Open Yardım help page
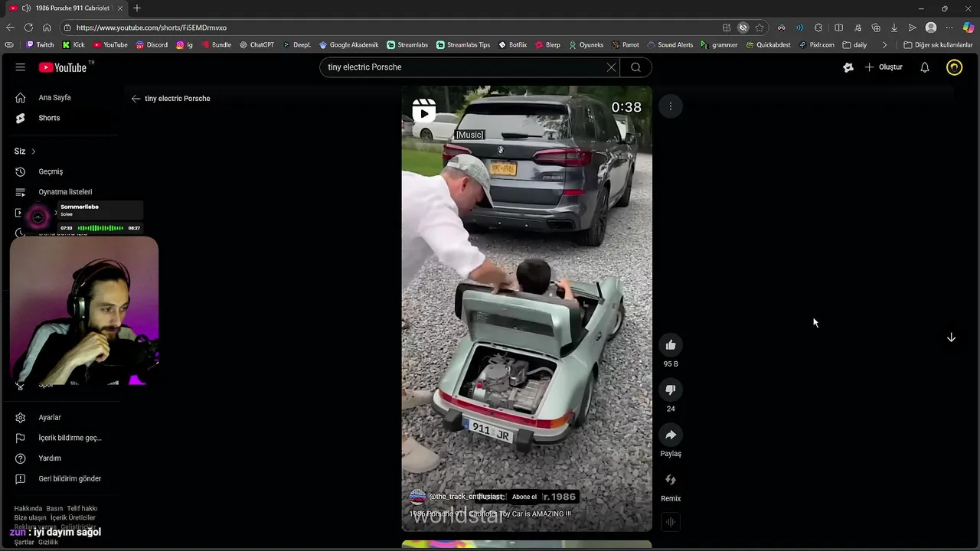Viewport: 980px width, 551px height. coord(50,458)
